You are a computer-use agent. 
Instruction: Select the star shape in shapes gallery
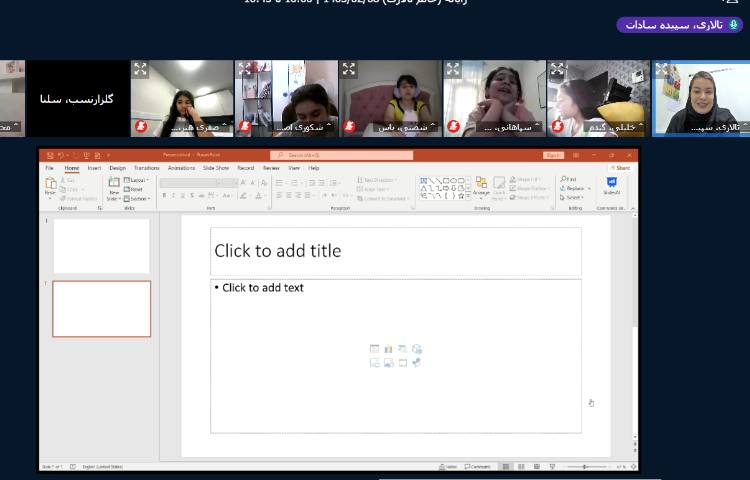click(x=461, y=196)
